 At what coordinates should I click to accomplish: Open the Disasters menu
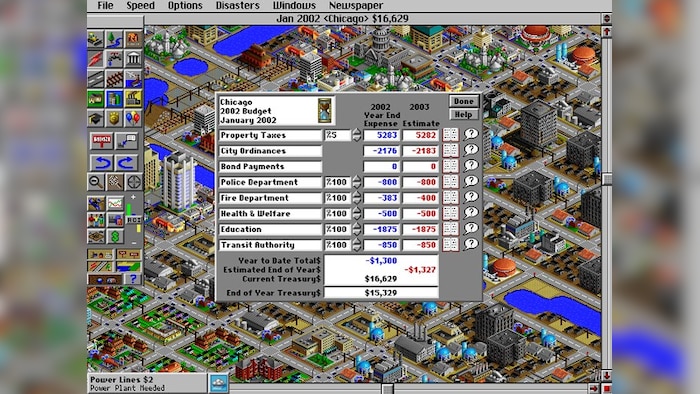[x=238, y=6]
